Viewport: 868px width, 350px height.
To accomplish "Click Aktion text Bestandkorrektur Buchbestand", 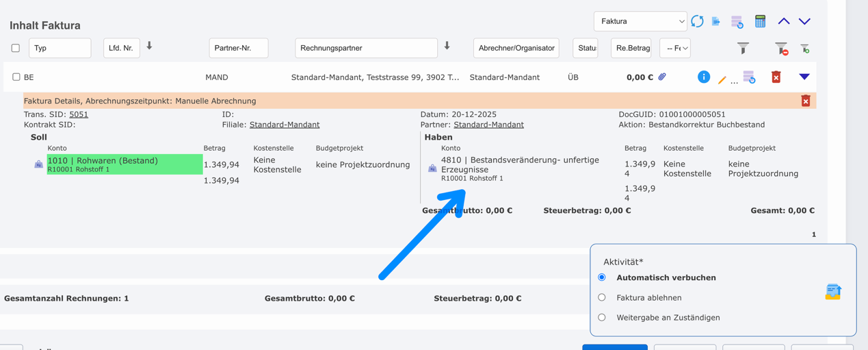I will point(707,125).
